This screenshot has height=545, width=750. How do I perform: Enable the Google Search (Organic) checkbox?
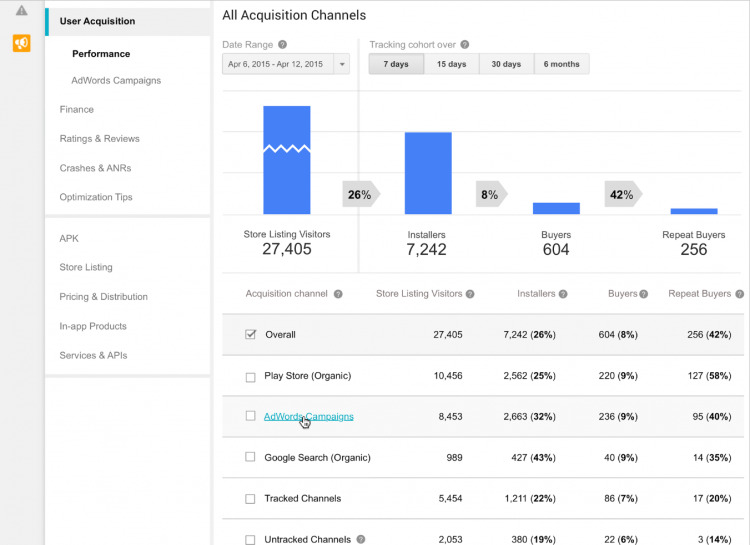251,457
